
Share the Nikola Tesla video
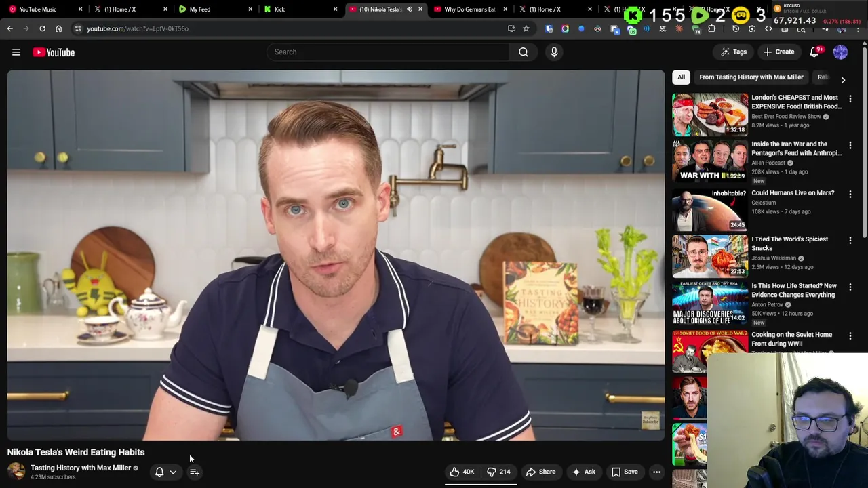coord(541,472)
